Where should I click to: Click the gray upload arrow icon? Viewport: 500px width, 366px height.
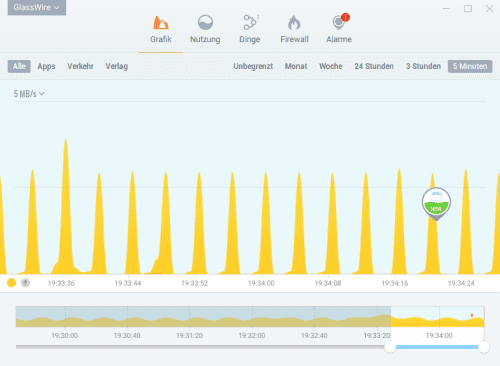[25, 283]
